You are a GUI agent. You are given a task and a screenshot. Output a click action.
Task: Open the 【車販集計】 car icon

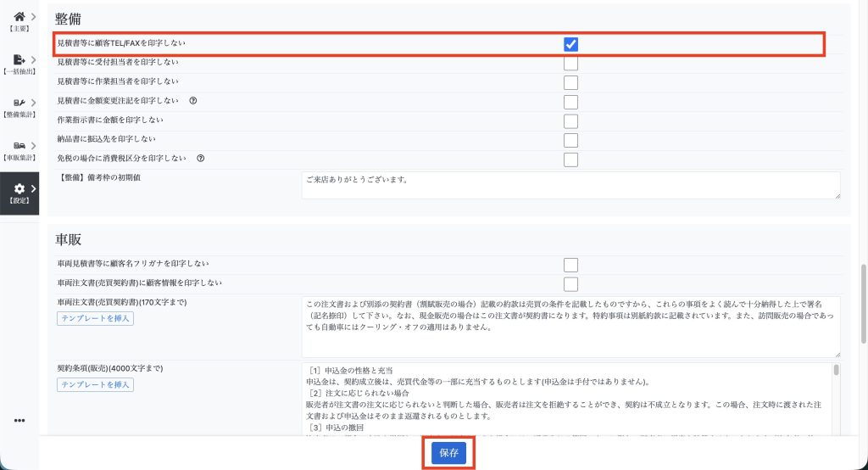pyautogui.click(x=19, y=147)
